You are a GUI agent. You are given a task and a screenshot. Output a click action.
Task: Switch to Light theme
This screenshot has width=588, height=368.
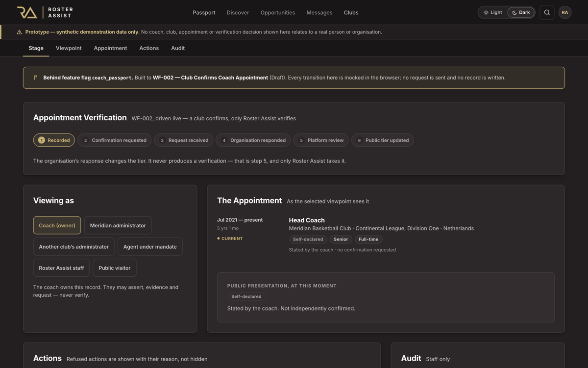click(x=493, y=12)
